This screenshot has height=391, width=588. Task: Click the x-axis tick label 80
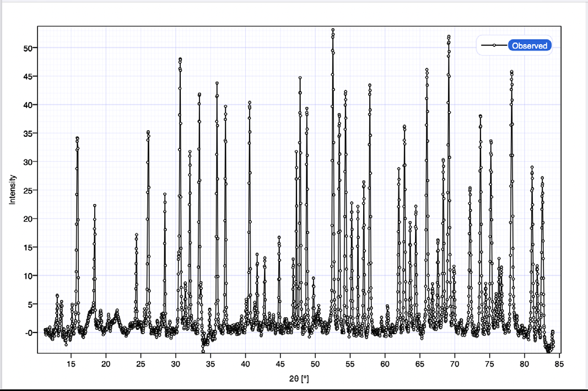click(x=524, y=363)
